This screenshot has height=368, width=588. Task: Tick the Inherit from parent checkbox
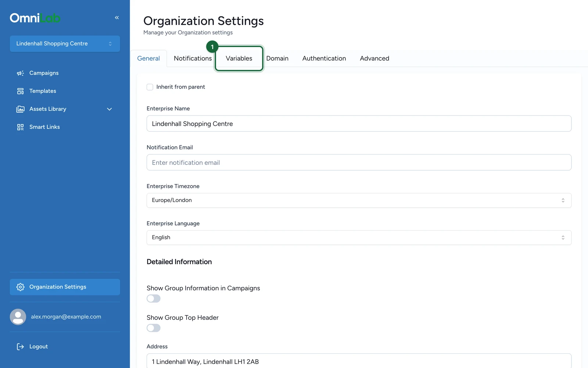point(150,87)
